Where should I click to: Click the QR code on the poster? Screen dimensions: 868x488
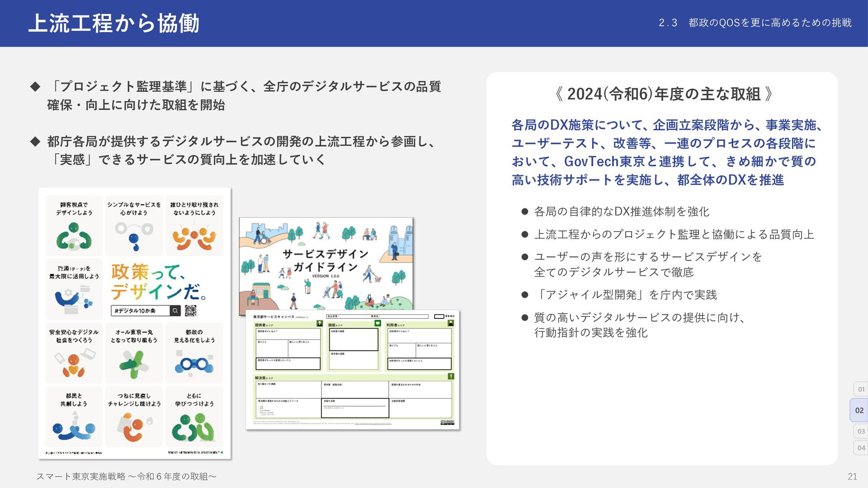190,310
